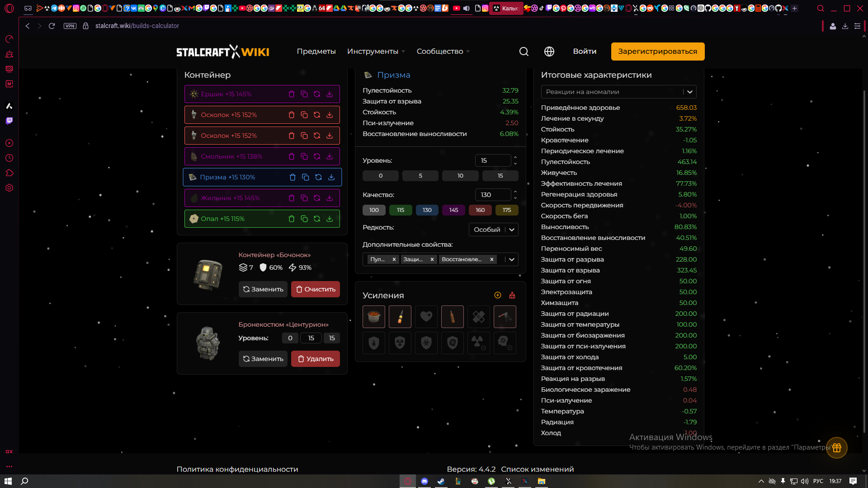Screen dimensions: 868x488
Task: Expand the Дополнительные свойства dropdown arrow
Action: tap(512, 259)
